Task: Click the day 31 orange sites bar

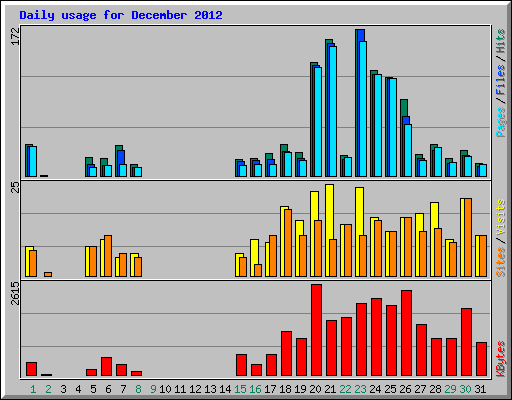Action: pyautogui.click(x=483, y=256)
